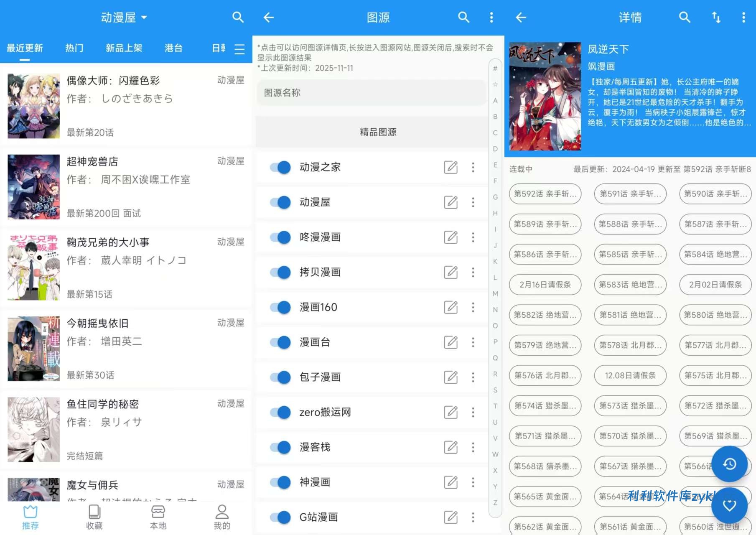
Task: Click the 图源名称 search field
Action: pyautogui.click(x=371, y=93)
